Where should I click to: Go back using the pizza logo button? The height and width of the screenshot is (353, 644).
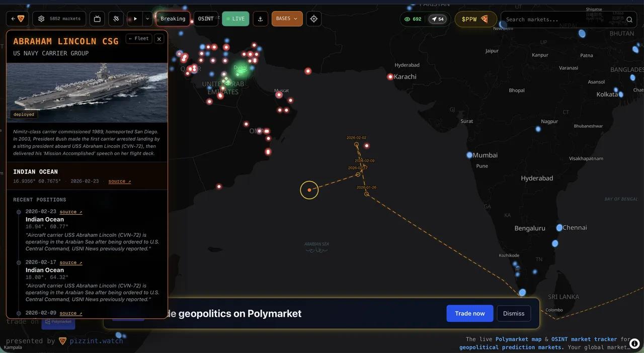coord(18,19)
